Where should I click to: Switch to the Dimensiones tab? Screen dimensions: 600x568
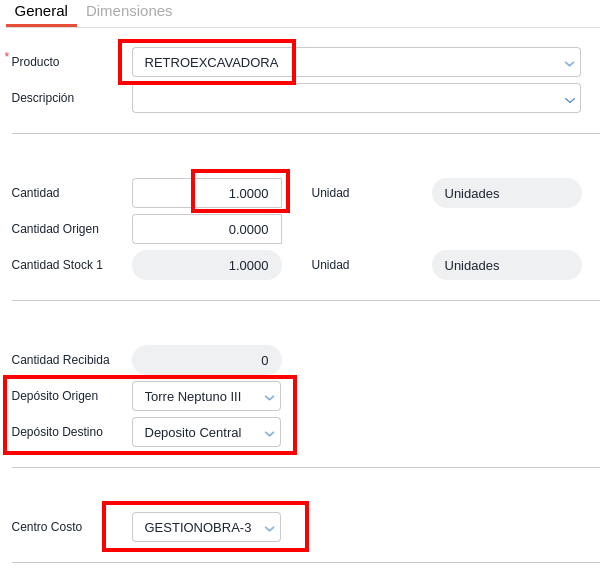pos(129,11)
